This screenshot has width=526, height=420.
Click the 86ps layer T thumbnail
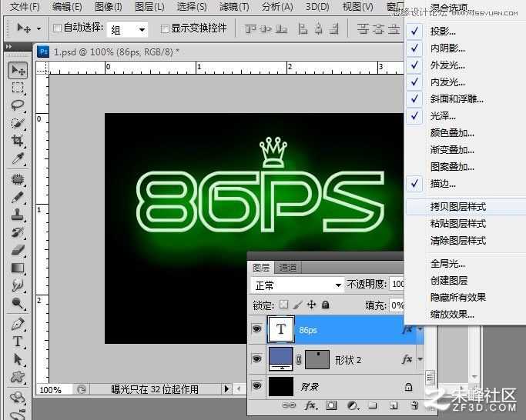point(281,328)
